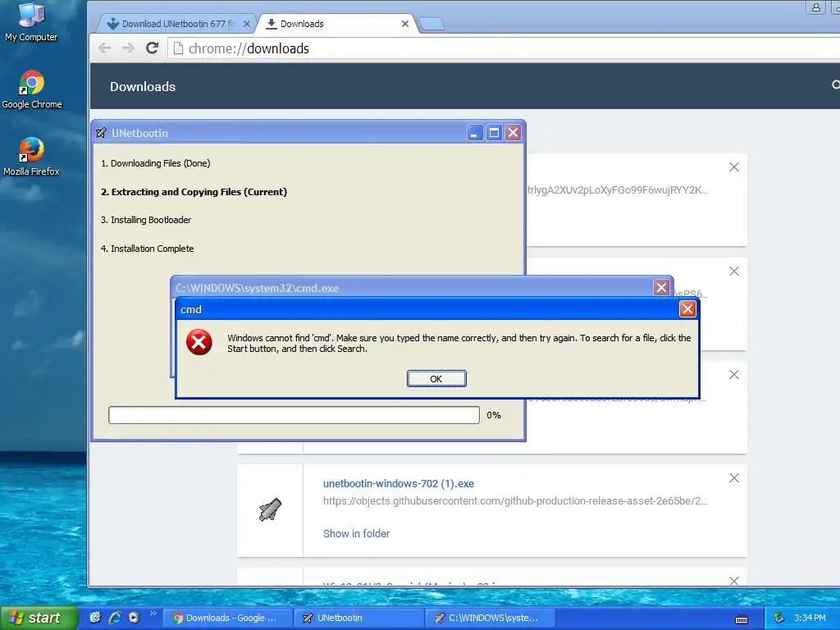This screenshot has height=630, width=840.
Task: Remove the first download entry from list
Action: [734, 167]
